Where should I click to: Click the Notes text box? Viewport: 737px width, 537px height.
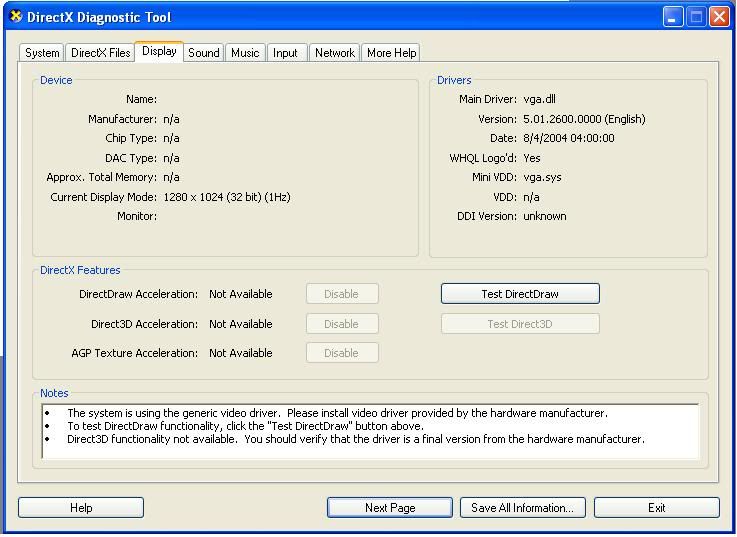[x=370, y=431]
